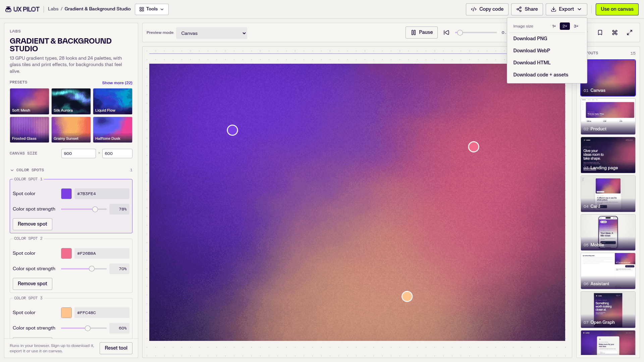Screen dimensions: 644x362
Task: Apply the Halftone Dusk preset
Action: coord(113,130)
